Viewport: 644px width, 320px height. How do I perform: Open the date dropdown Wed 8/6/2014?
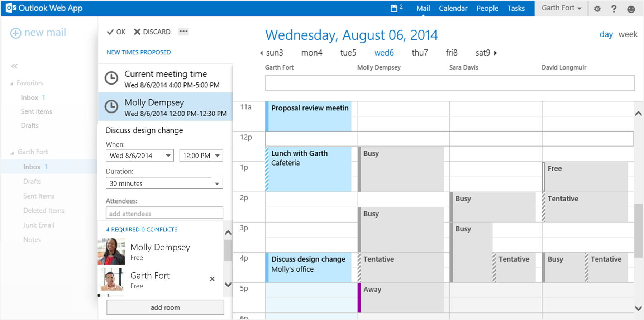pyautogui.click(x=139, y=156)
